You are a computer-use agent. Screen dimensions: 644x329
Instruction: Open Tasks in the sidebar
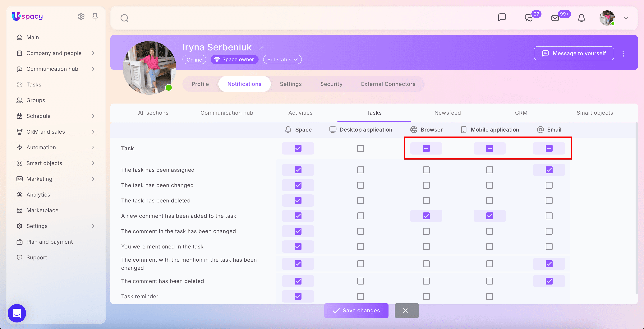pyautogui.click(x=34, y=85)
